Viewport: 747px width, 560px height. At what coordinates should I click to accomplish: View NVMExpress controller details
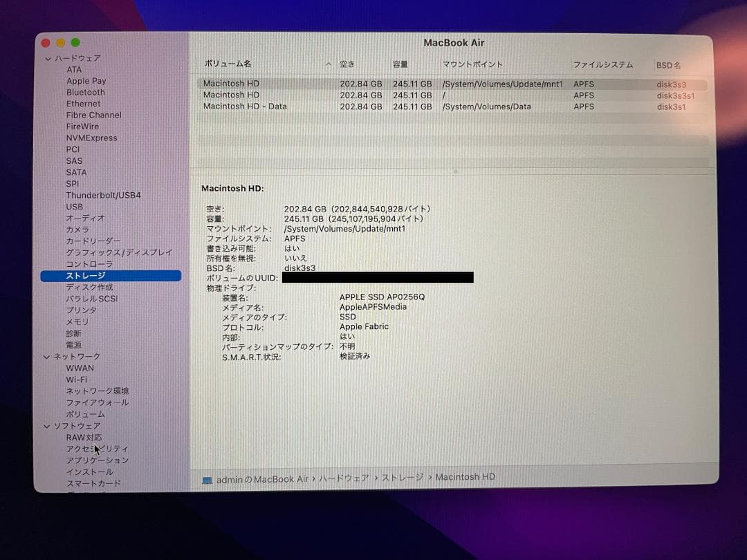(x=91, y=138)
